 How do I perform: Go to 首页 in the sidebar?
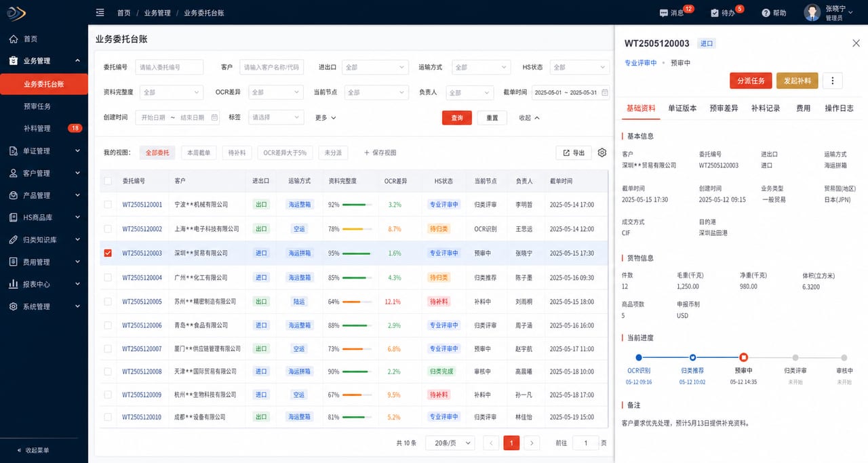[31, 39]
